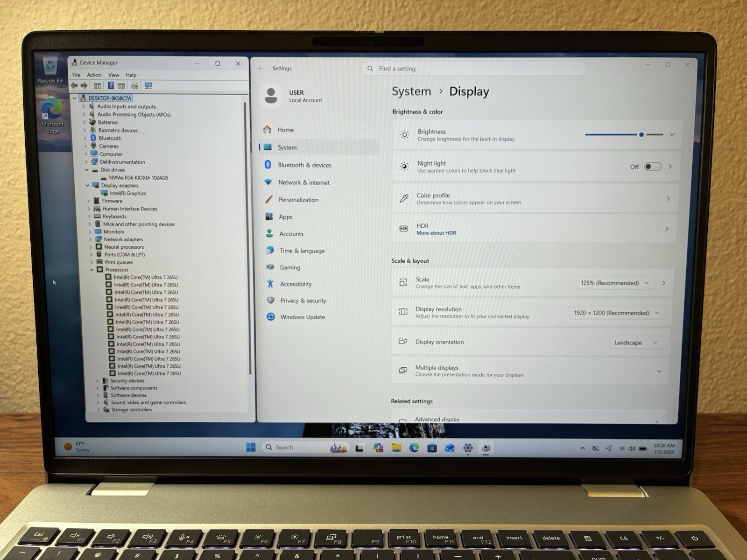This screenshot has width=747, height=560.
Task: Expand the Brightness options chevron
Action: [672, 134]
